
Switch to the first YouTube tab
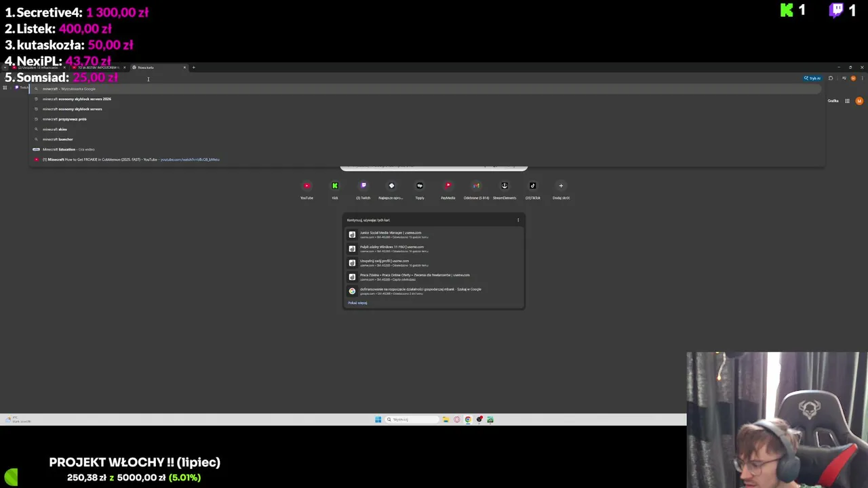[37, 68]
